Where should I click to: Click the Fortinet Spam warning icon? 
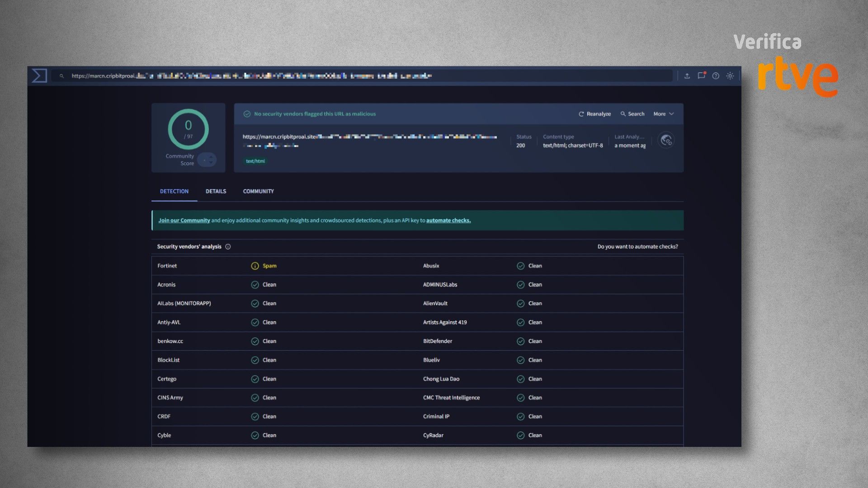tap(255, 266)
